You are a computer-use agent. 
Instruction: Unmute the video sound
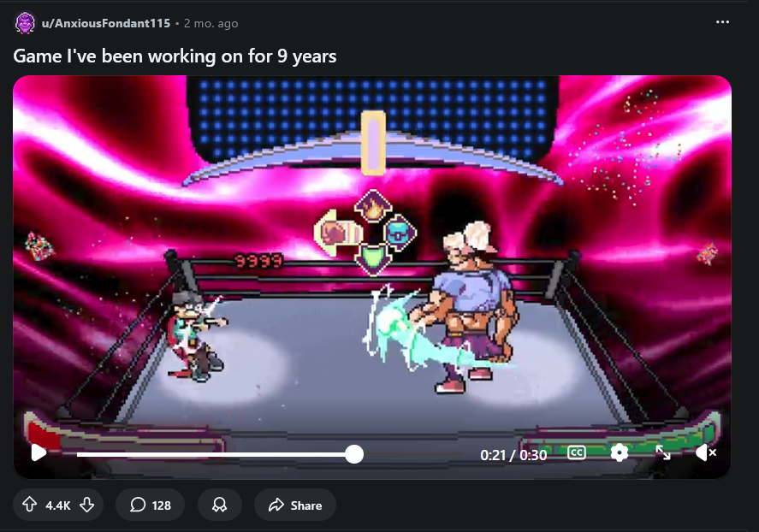click(705, 453)
